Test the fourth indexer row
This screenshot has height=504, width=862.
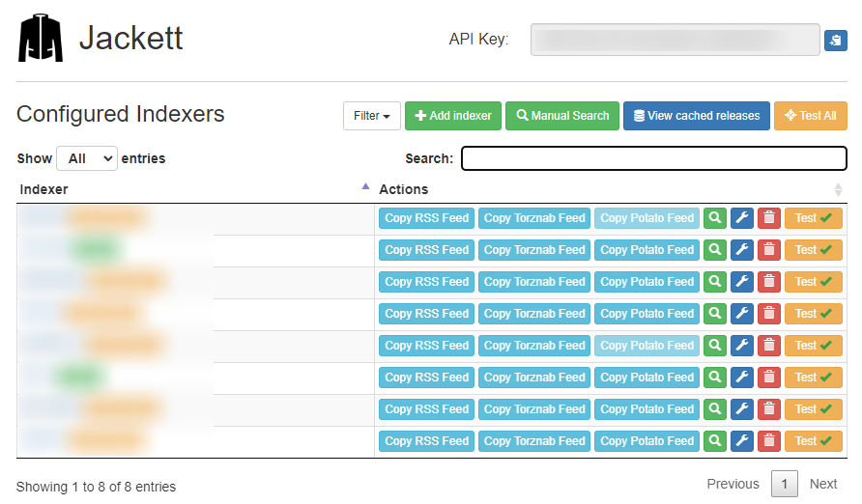click(814, 314)
